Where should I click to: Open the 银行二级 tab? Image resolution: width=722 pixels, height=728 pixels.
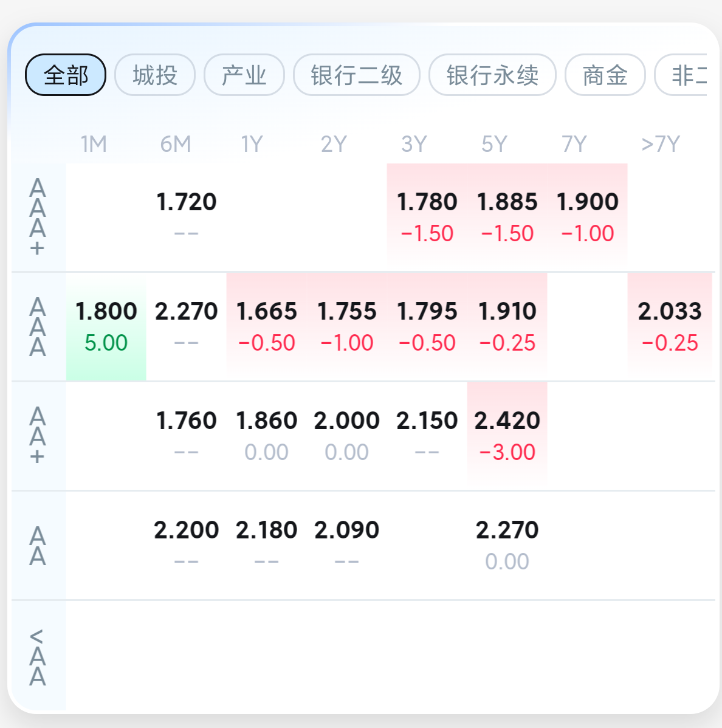pyautogui.click(x=357, y=75)
